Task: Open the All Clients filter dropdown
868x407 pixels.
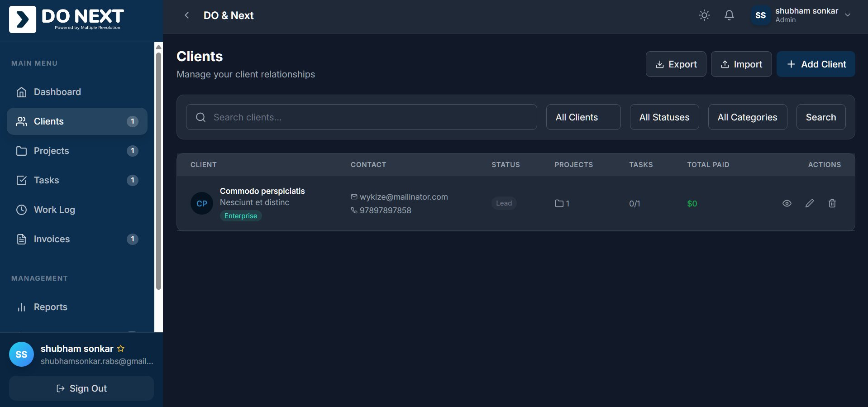Action: (x=583, y=117)
